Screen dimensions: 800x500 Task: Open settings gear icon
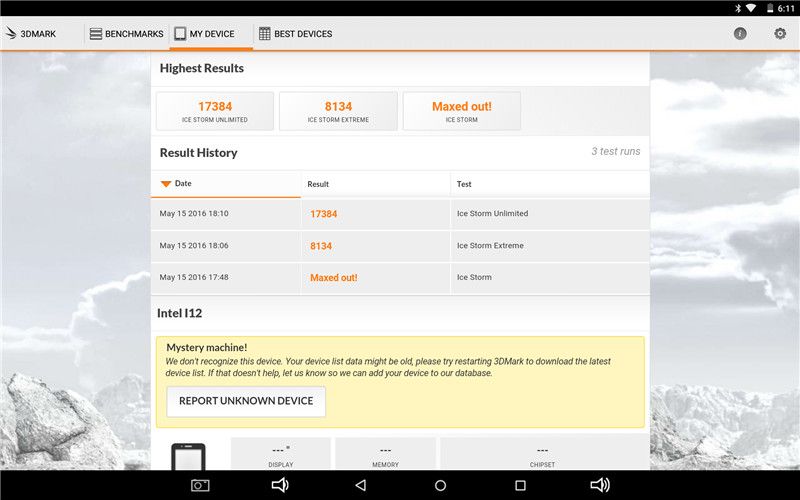[x=780, y=34]
